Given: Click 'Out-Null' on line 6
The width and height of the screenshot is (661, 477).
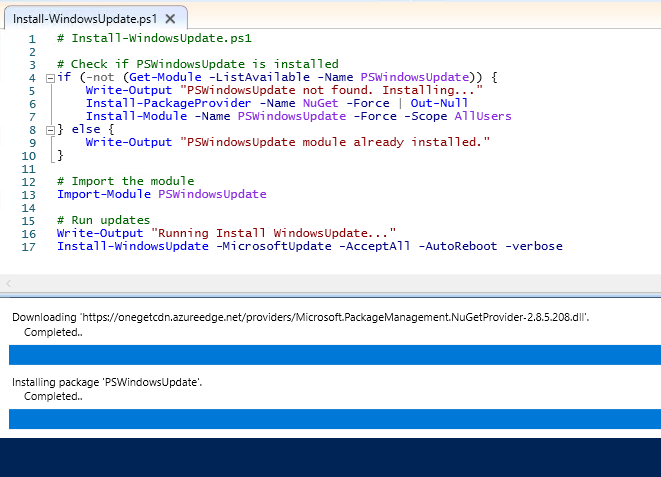Looking at the screenshot, I should (439, 103).
